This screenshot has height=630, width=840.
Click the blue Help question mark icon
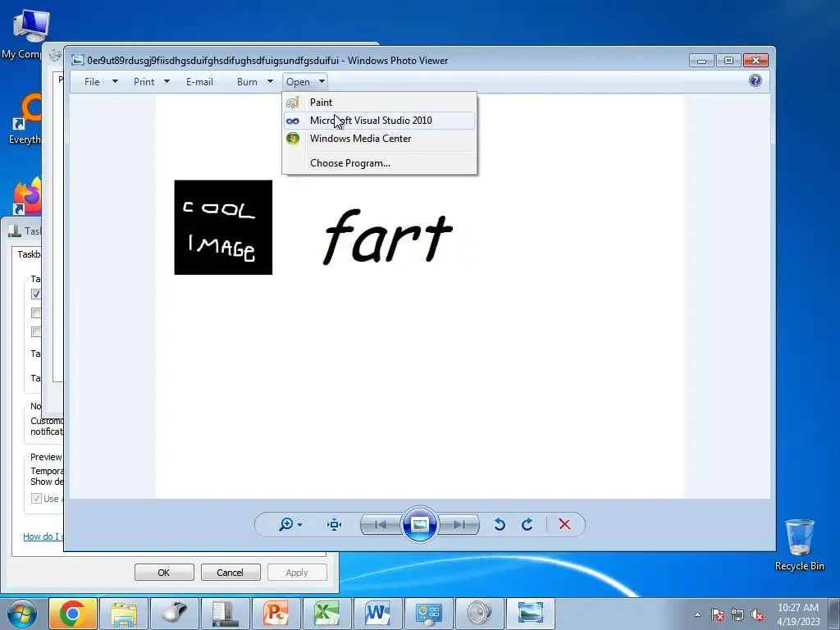(756, 81)
